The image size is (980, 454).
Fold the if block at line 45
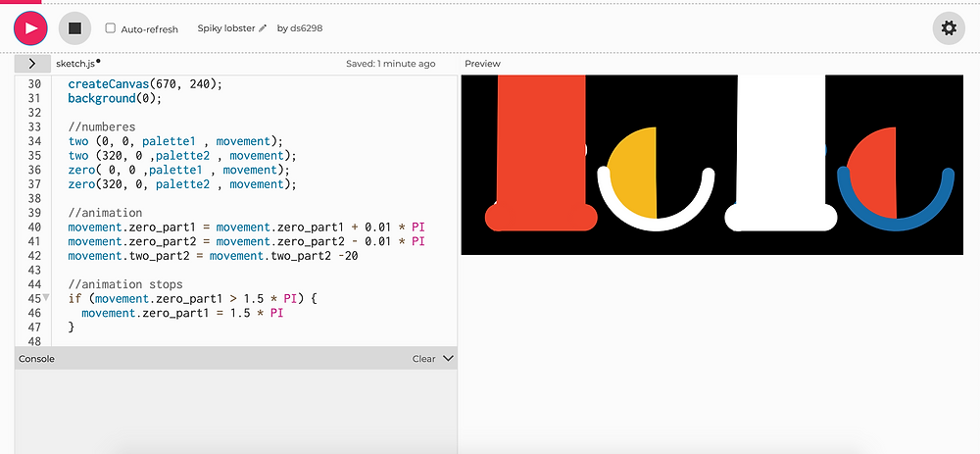pos(46,298)
